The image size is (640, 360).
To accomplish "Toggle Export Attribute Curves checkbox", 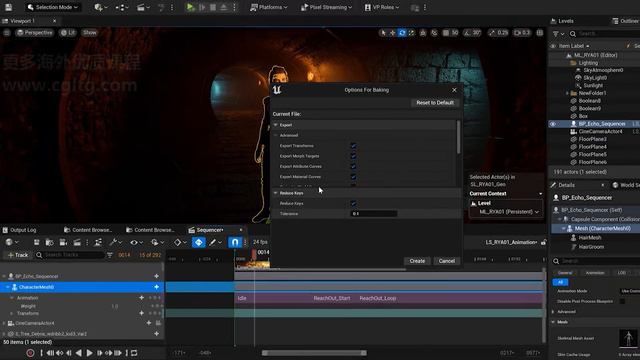I will (353, 167).
